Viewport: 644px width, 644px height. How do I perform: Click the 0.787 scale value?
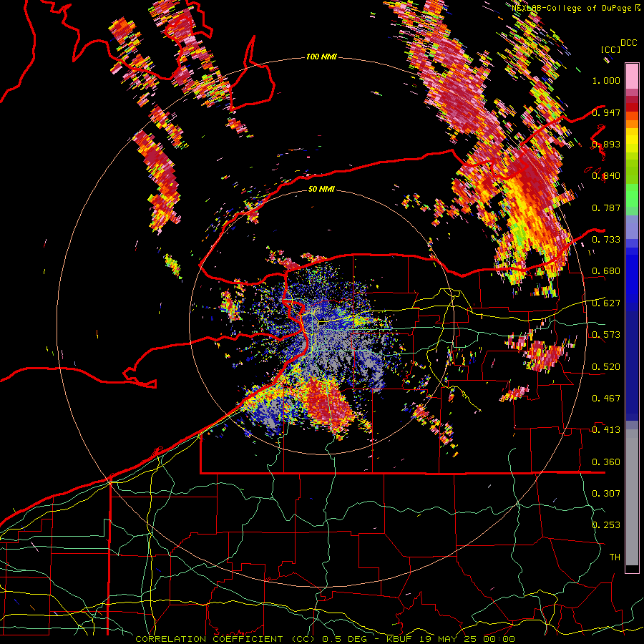coord(606,208)
